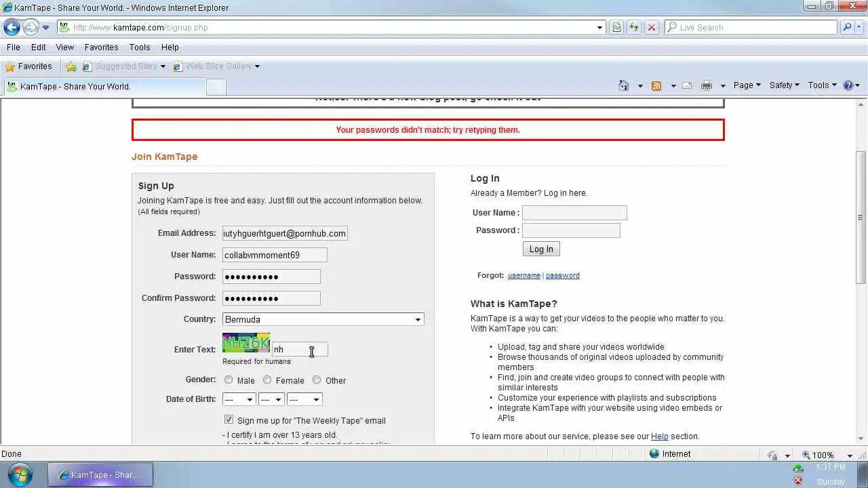
Task: Open Web Slice Gallery favorites item
Action: 216,66
